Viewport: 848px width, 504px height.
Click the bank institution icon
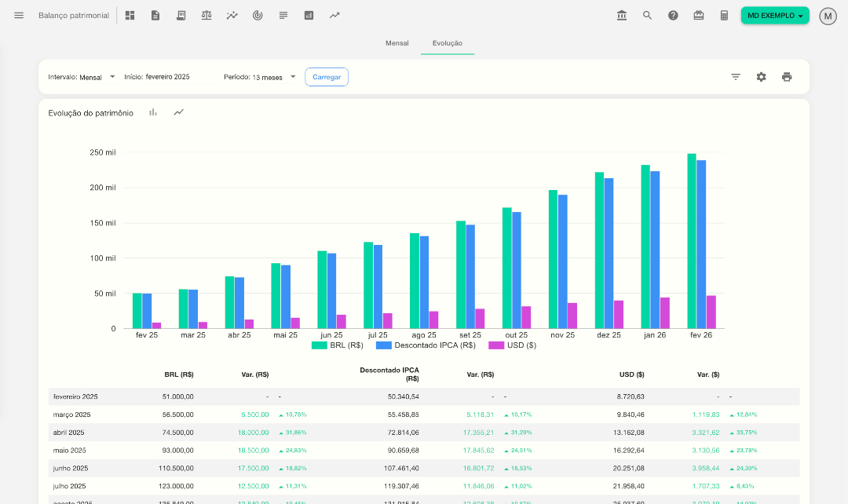(x=622, y=15)
